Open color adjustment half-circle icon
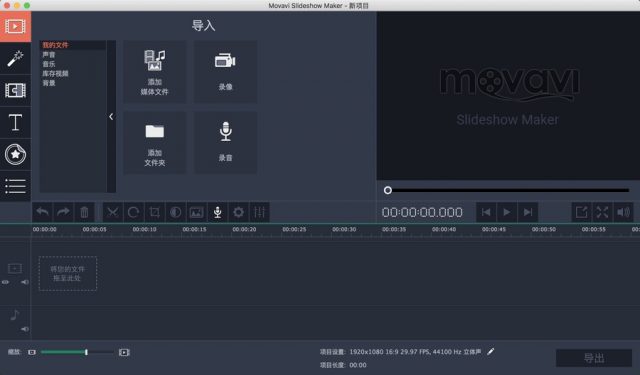The width and height of the screenshot is (640, 375). (176, 212)
